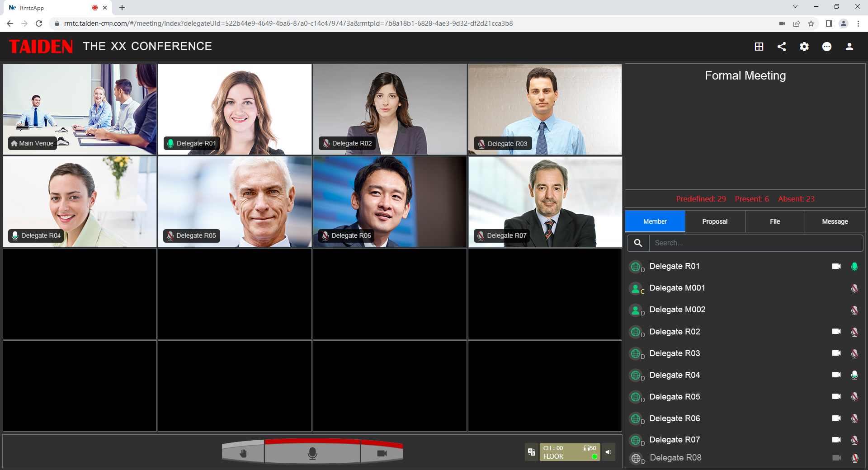Screen dimensions: 868x470
Task: Click the language translation icon
Action: click(532, 452)
